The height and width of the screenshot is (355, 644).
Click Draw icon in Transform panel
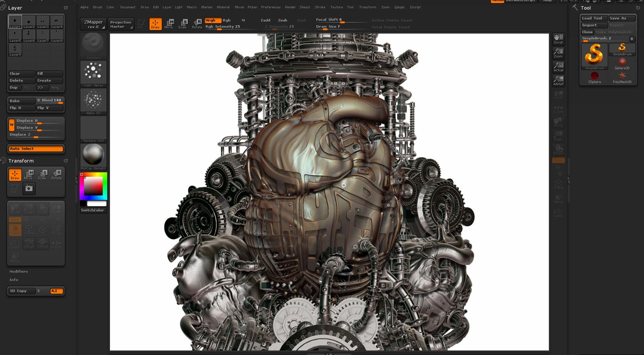coord(15,175)
